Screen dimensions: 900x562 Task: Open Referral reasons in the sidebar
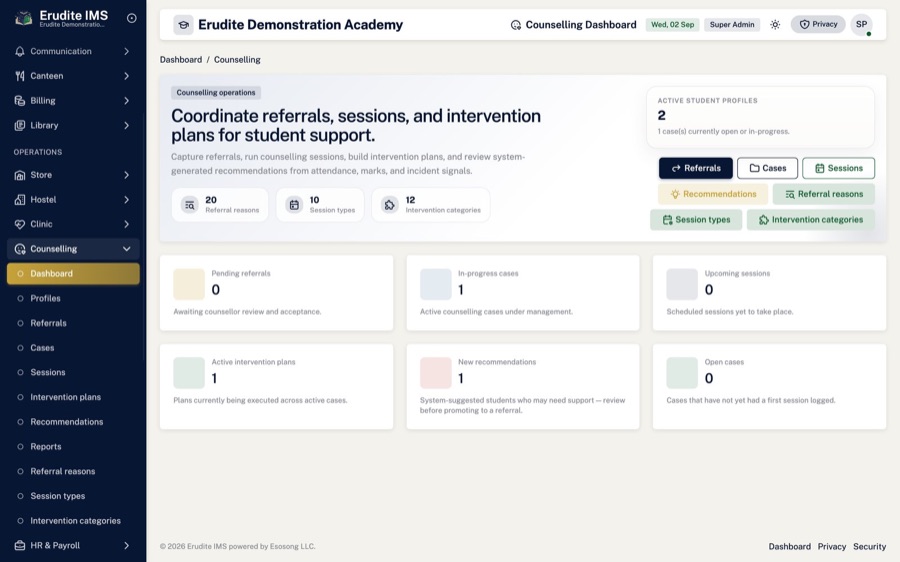pyautogui.click(x=73, y=471)
